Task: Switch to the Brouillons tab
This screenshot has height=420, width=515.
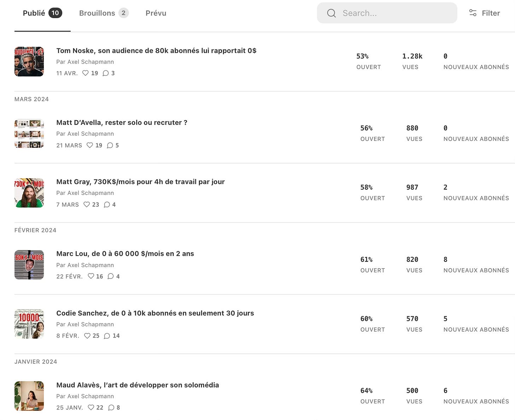Action: [103, 13]
